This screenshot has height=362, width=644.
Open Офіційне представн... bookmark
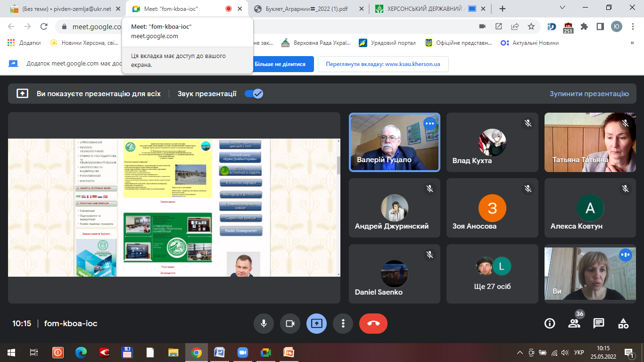click(x=458, y=43)
